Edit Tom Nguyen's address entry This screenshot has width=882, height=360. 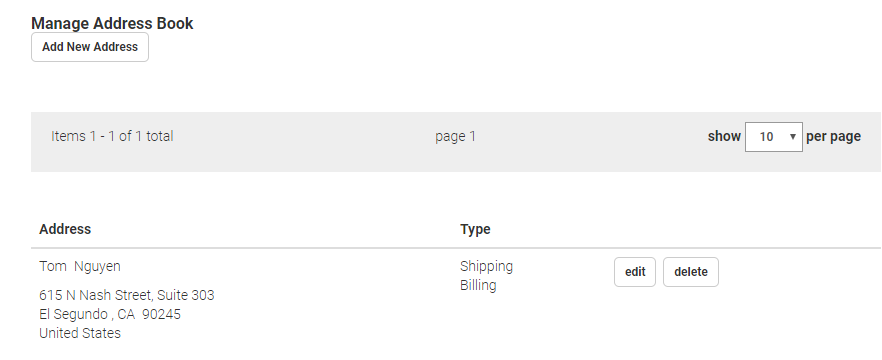(x=634, y=272)
